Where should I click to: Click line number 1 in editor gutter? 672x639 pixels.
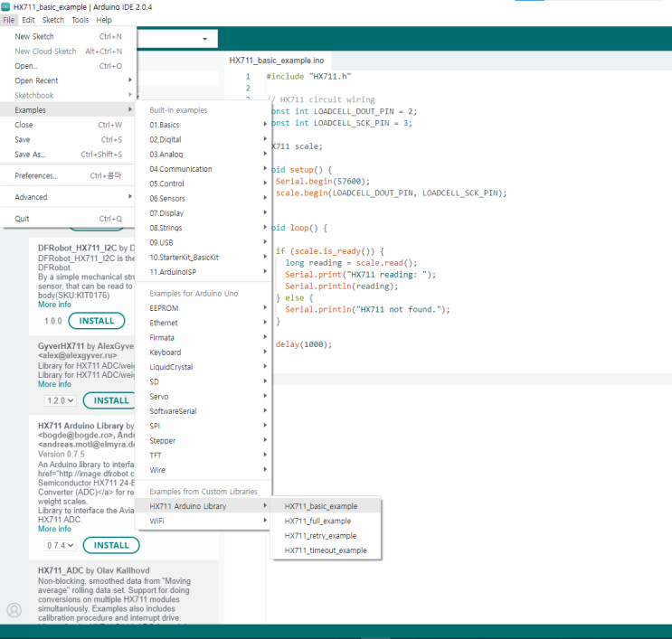[248, 77]
